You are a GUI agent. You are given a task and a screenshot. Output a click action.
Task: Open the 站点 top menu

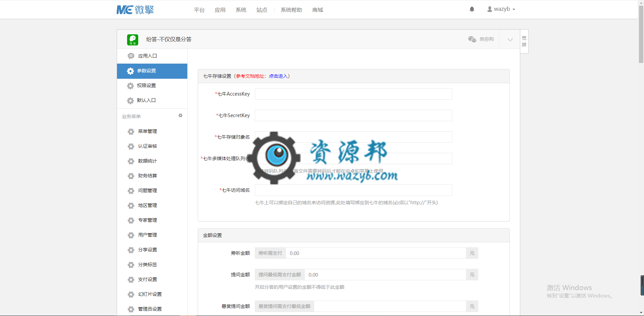point(262,10)
